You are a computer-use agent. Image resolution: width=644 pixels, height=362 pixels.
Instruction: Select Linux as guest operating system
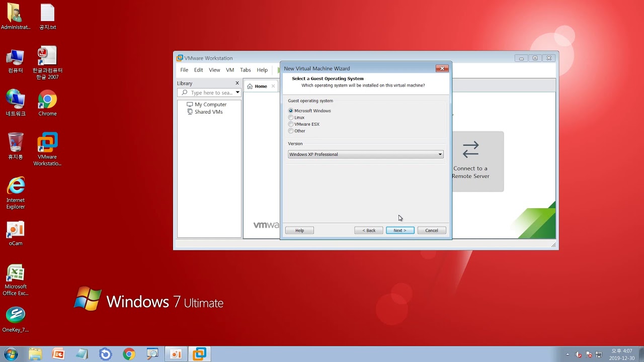[x=291, y=118]
